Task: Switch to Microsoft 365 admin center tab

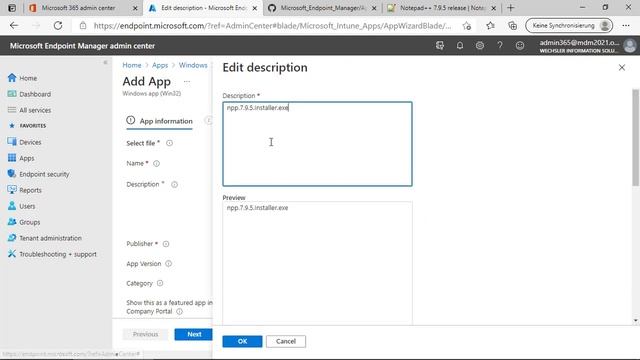Action: click(78, 8)
